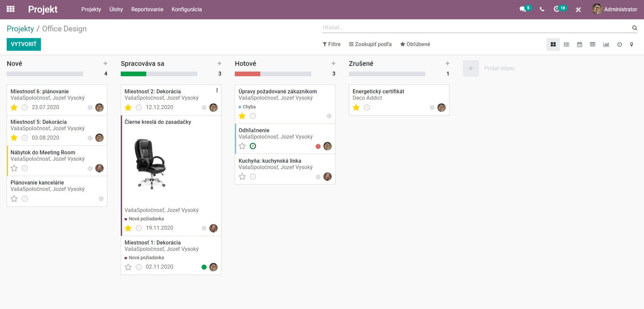
Task: Click the phone call icon in the top bar
Action: (x=542, y=9)
